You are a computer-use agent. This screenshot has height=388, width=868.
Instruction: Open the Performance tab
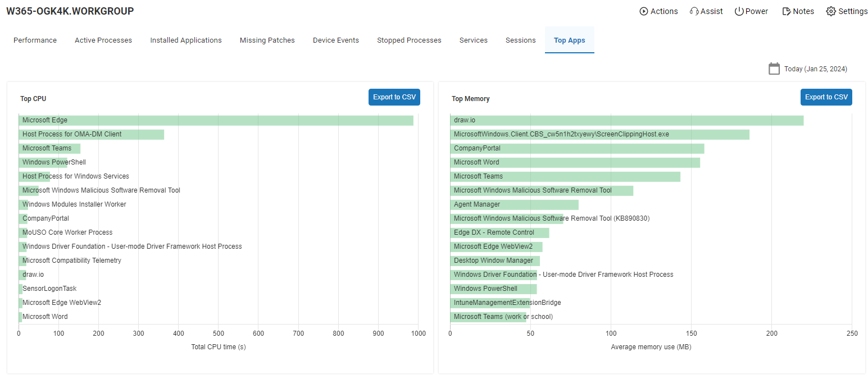[x=35, y=40]
